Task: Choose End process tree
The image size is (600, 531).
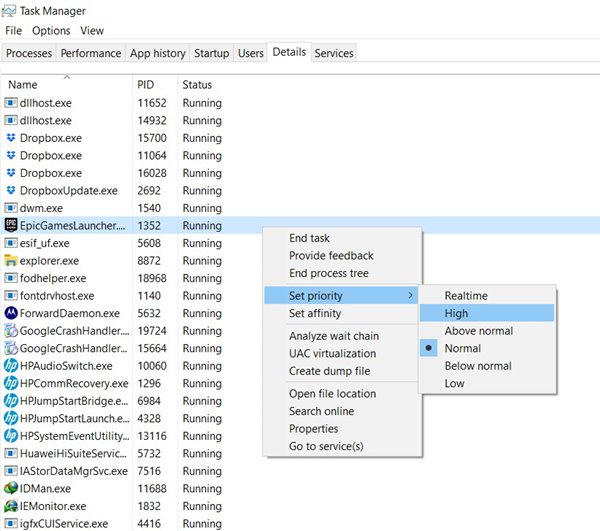Action: pyautogui.click(x=343, y=273)
